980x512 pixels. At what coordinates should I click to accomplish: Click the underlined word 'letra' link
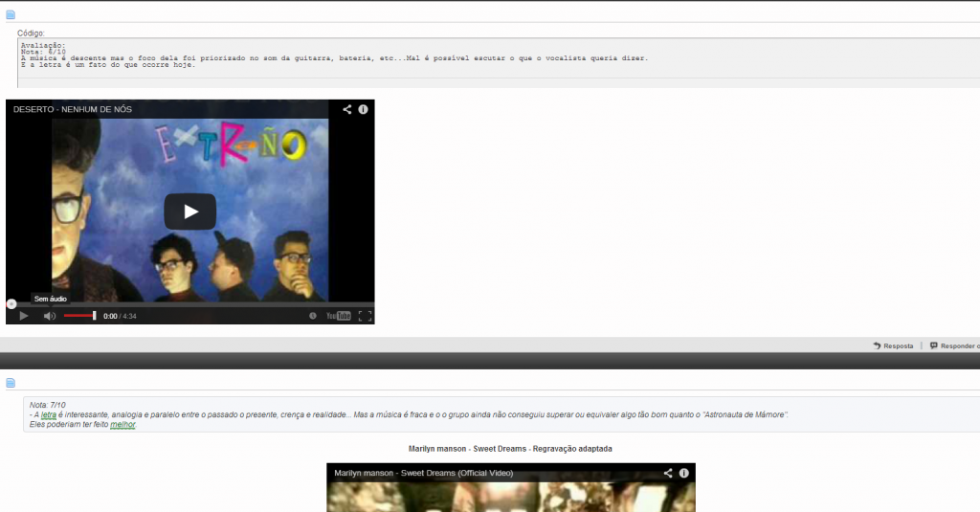point(49,414)
